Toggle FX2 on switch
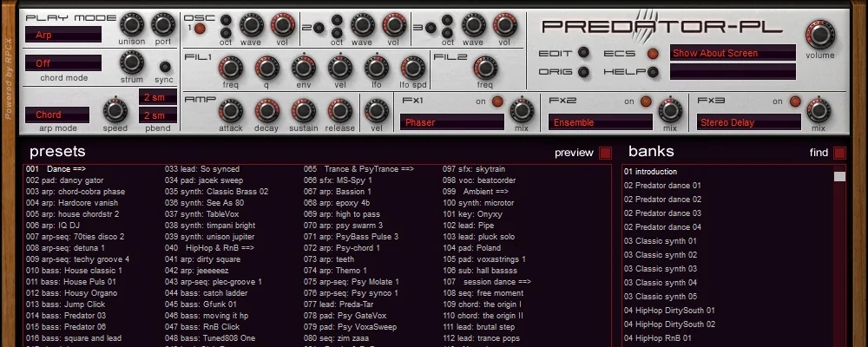This screenshot has height=347, width=868. (646, 101)
